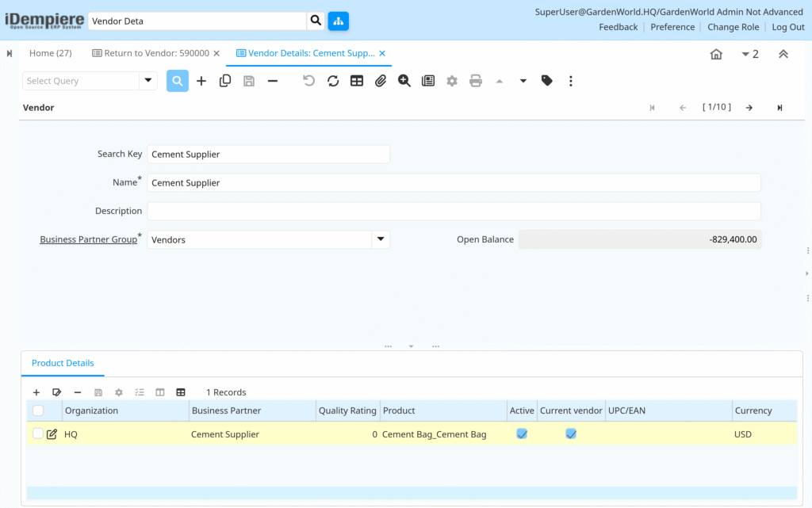Image resolution: width=812 pixels, height=508 pixels.
Task: Click Product Details process gear
Action: tap(119, 392)
